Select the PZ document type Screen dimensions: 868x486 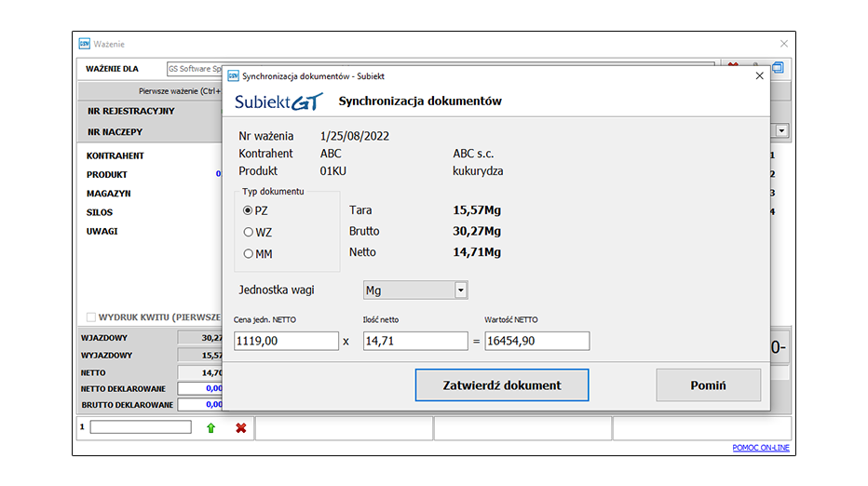point(249,210)
